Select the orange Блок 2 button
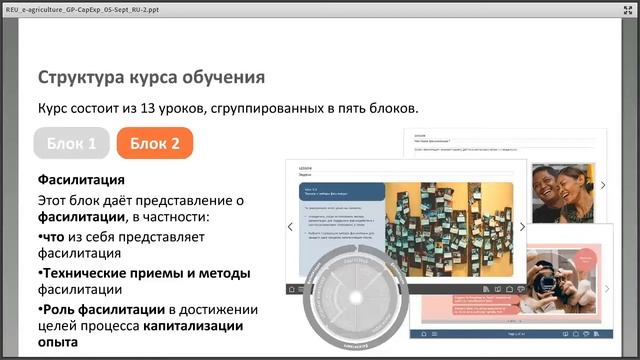This screenshot has height=360, width=640. pyautogui.click(x=155, y=143)
